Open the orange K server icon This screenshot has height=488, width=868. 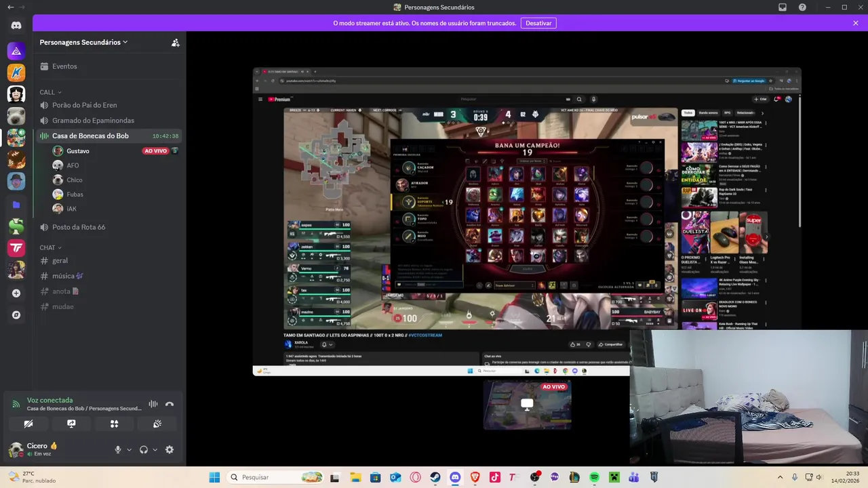tap(16, 73)
